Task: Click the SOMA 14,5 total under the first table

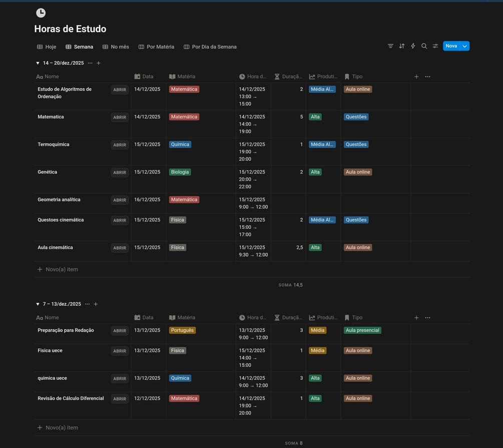Action: coord(291,285)
